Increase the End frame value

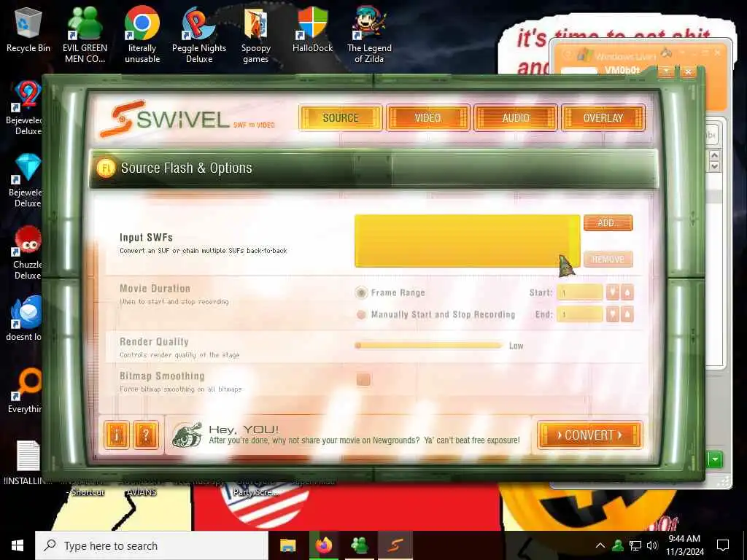coord(627,314)
